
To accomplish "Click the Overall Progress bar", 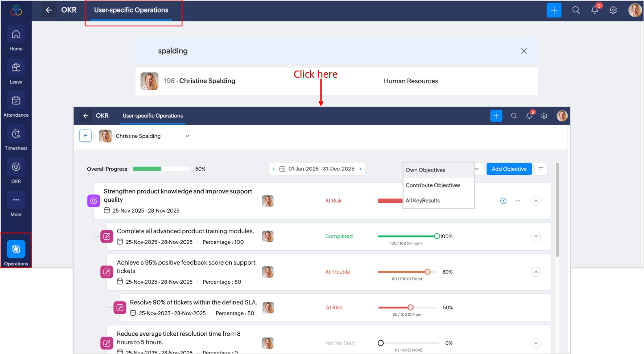I will click(x=161, y=169).
